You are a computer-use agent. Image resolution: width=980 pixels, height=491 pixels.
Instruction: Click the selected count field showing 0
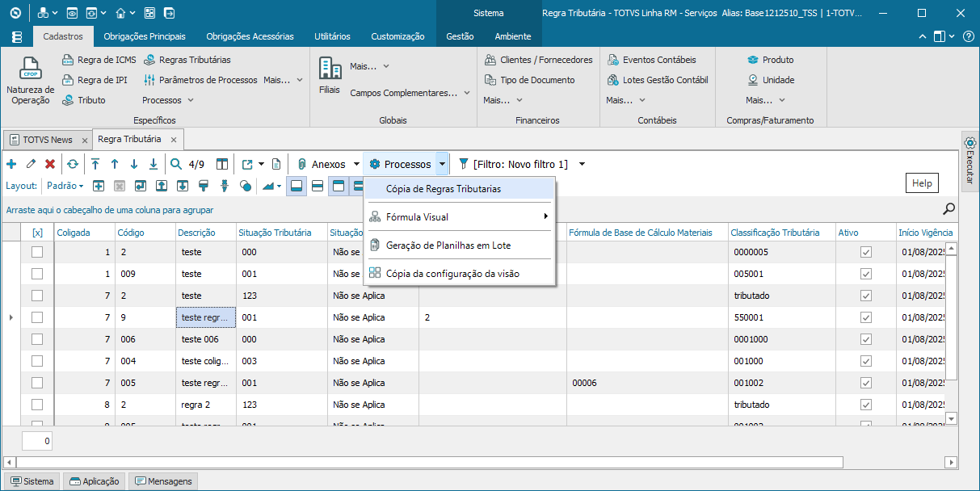click(37, 442)
